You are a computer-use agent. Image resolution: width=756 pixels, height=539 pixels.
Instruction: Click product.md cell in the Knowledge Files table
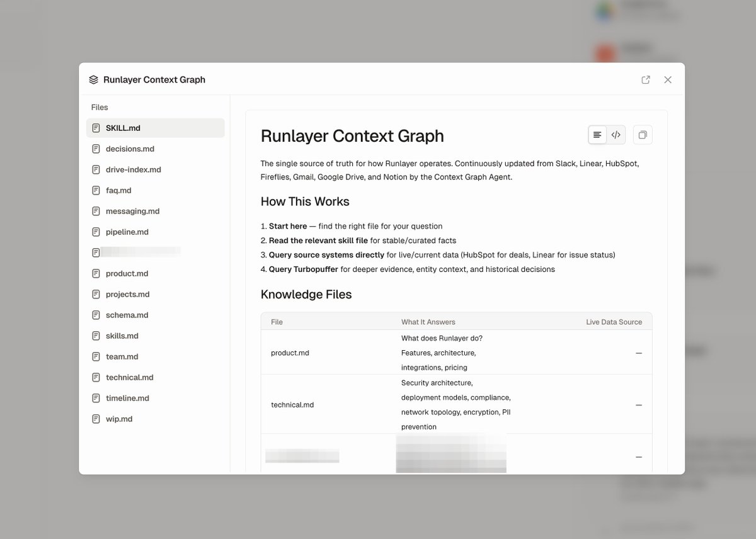(x=290, y=353)
